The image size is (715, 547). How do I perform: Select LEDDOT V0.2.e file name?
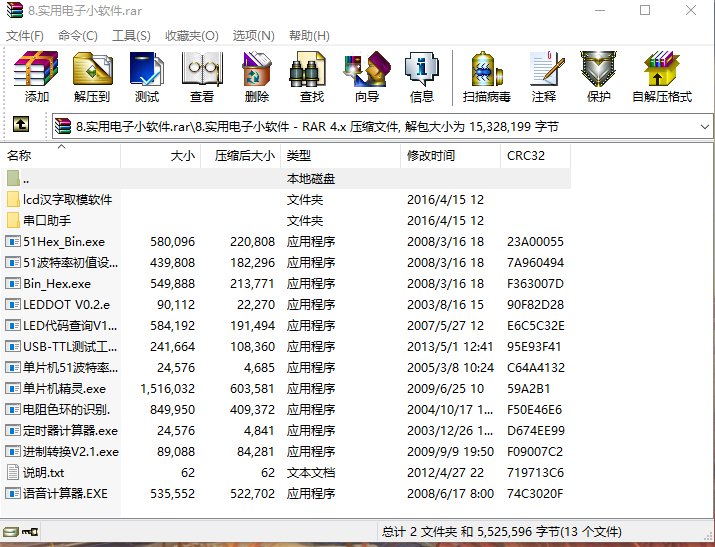(x=67, y=304)
